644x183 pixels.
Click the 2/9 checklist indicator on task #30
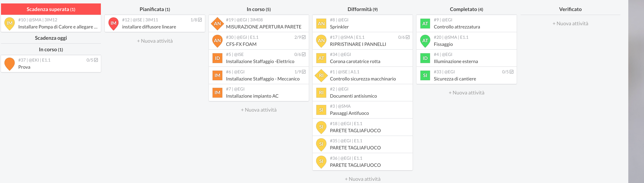pyautogui.click(x=300, y=37)
